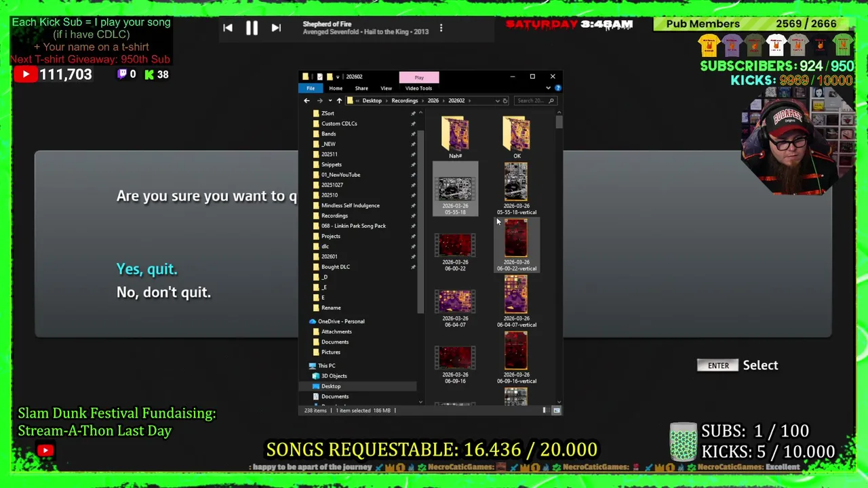Go forward in File Explorer

pos(319,100)
